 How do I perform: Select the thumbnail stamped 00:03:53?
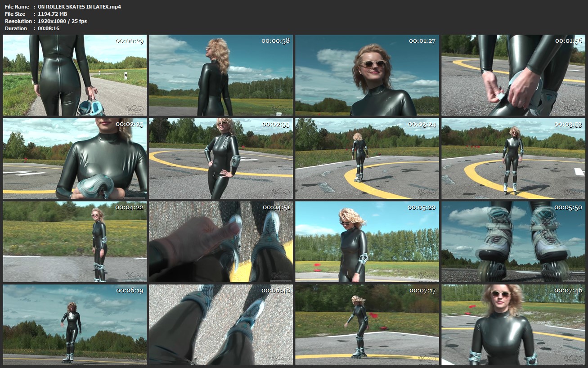513,158
